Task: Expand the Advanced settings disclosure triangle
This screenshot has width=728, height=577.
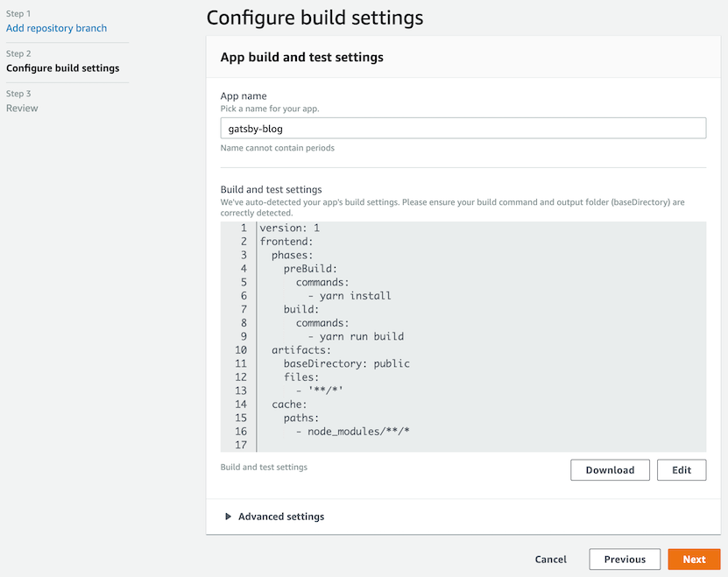Action: point(228,517)
